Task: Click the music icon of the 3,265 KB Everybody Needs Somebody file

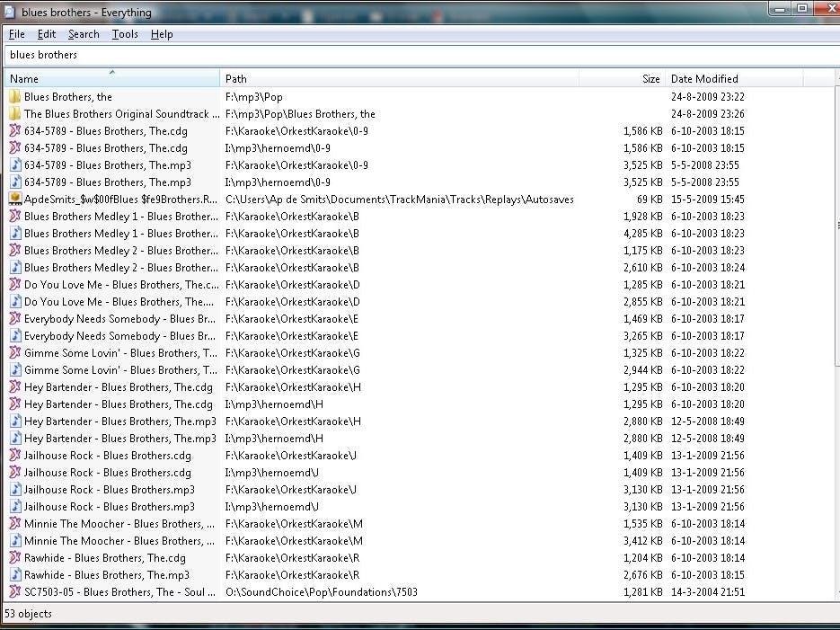Action: point(15,336)
